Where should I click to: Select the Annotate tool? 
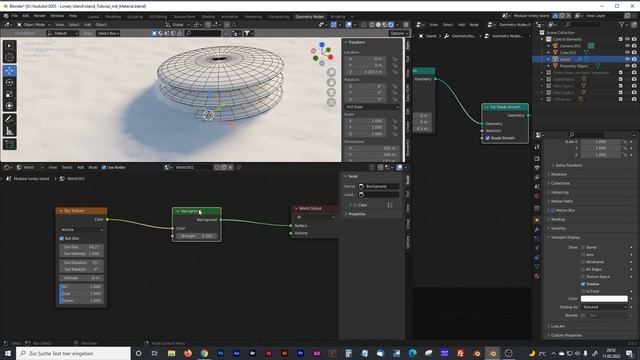click(x=9, y=119)
